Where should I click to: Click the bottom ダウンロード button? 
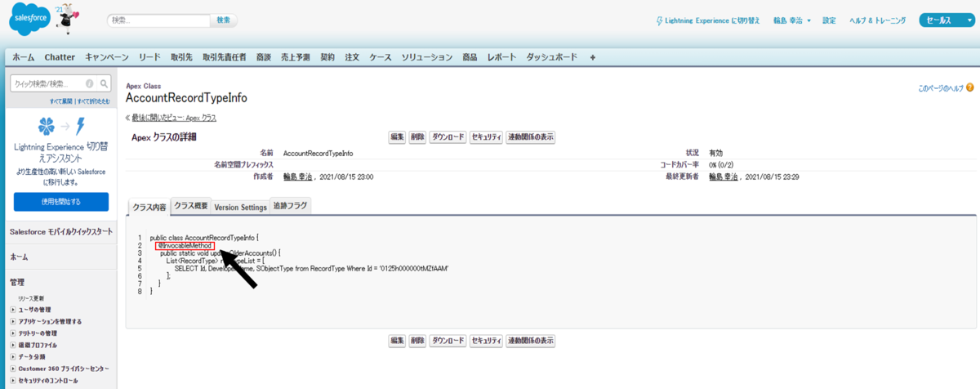(448, 340)
